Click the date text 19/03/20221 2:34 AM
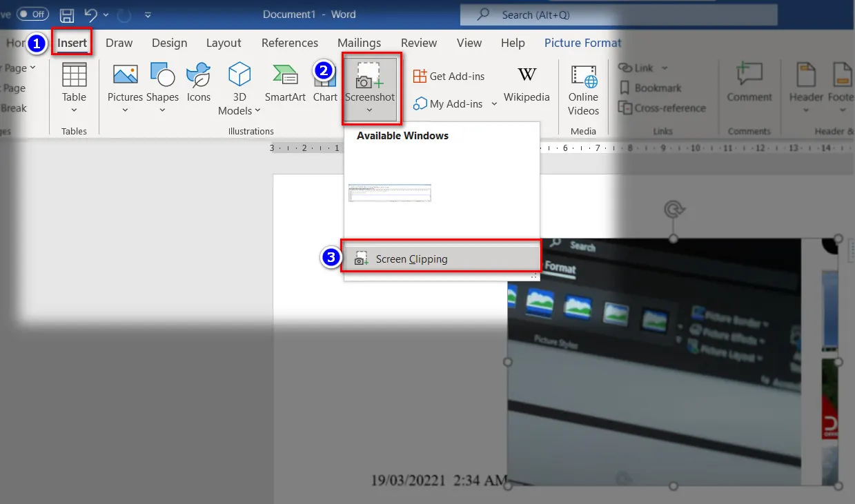 pos(439,481)
